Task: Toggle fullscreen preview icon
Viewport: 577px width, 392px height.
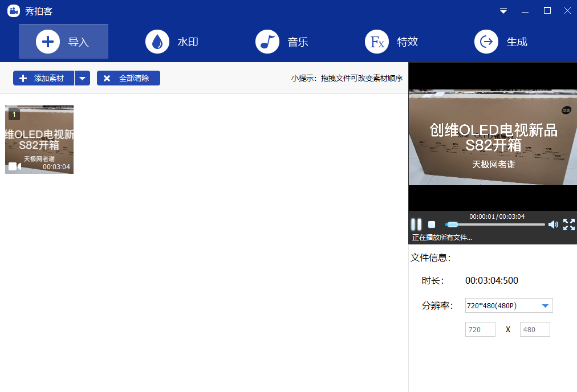Action: [x=569, y=224]
